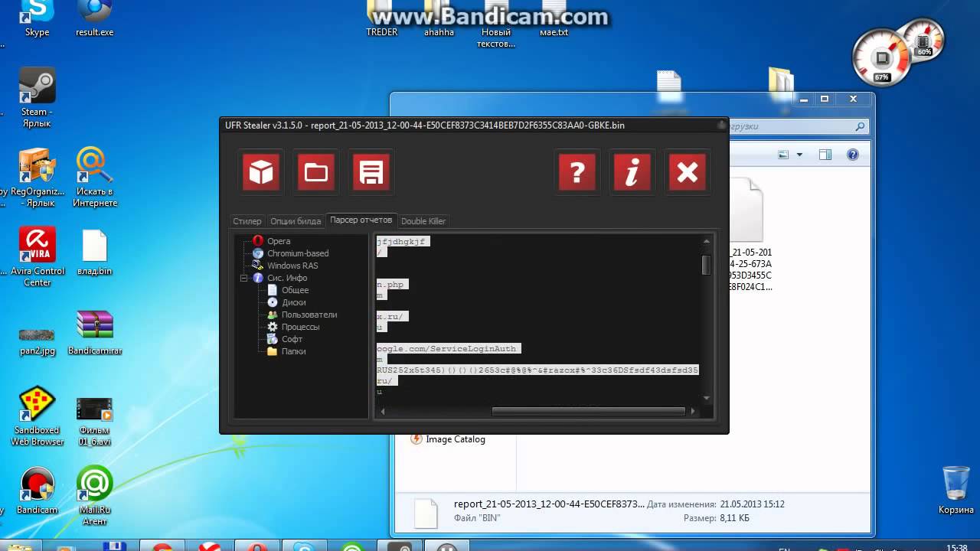Open the Пользователи tree item
Viewport: 980px width, 551px height.
[x=309, y=315]
